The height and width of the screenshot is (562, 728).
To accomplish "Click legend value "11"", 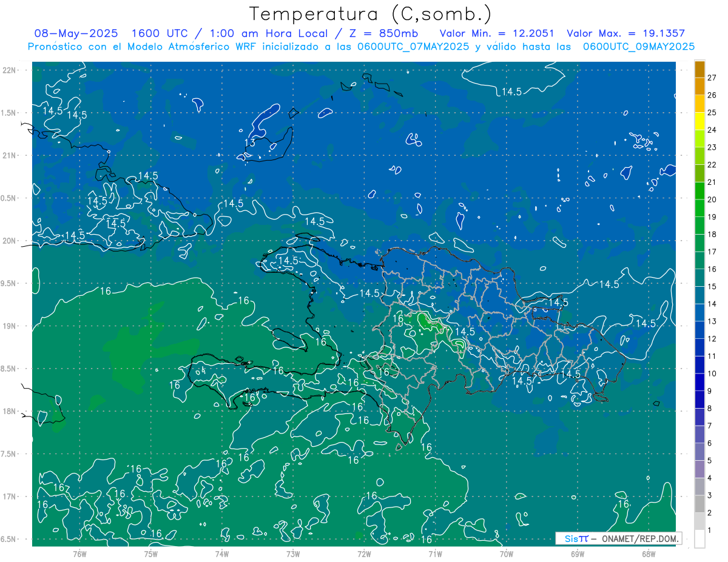I will click(x=712, y=356).
